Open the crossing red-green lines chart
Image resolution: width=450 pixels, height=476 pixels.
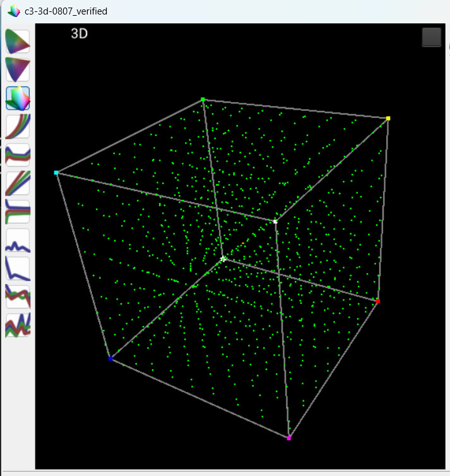[18, 296]
